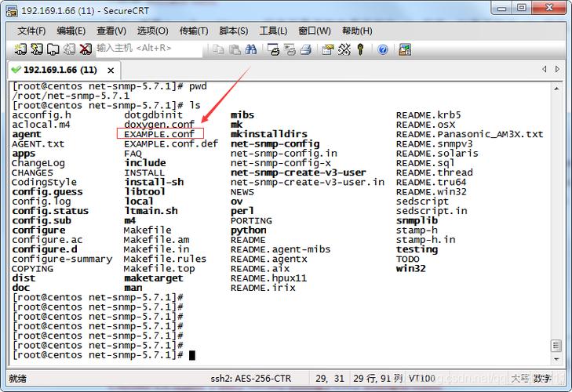Open Help via blue question icon
The width and height of the screenshot is (572, 392).
click(x=383, y=49)
